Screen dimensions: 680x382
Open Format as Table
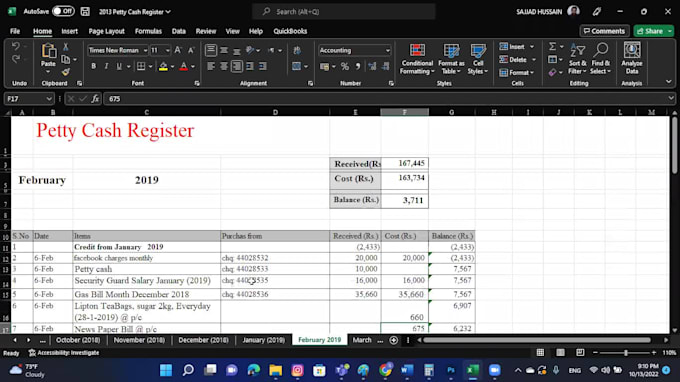(x=451, y=59)
